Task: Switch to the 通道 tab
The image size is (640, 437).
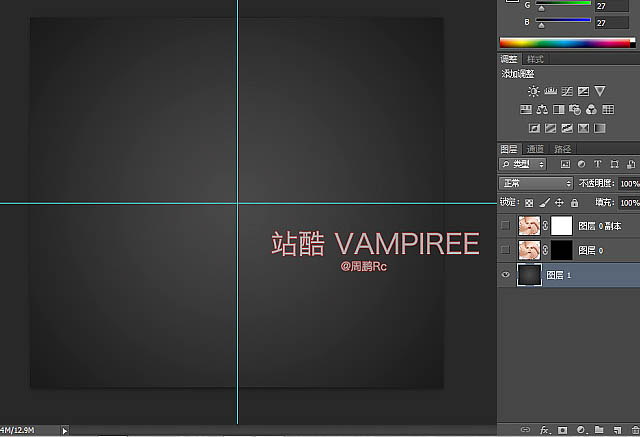Action: (x=535, y=149)
